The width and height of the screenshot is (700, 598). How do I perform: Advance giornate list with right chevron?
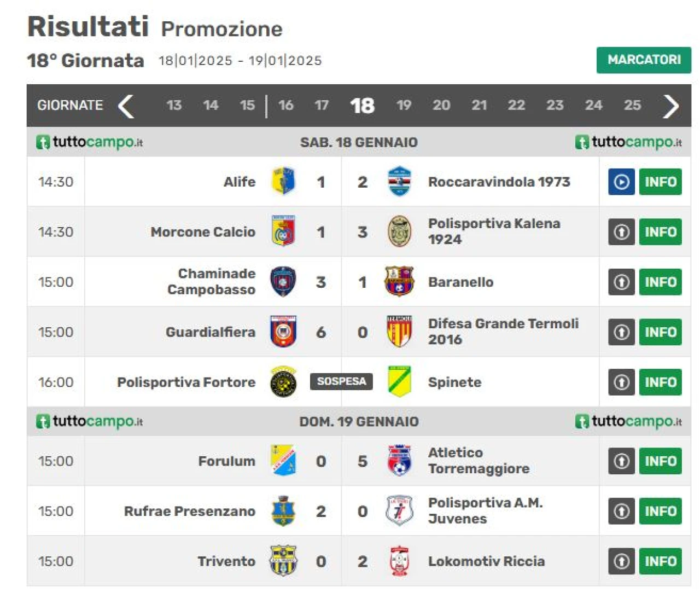point(670,106)
